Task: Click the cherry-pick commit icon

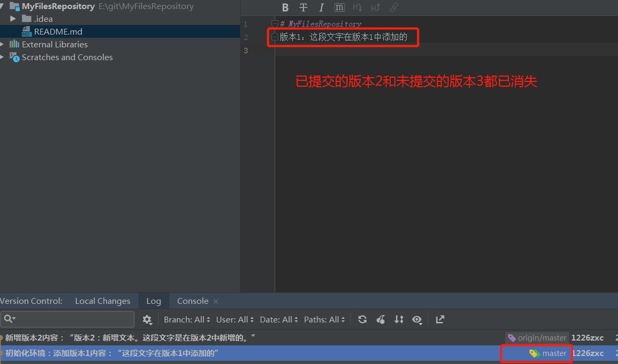Action: pos(380,319)
